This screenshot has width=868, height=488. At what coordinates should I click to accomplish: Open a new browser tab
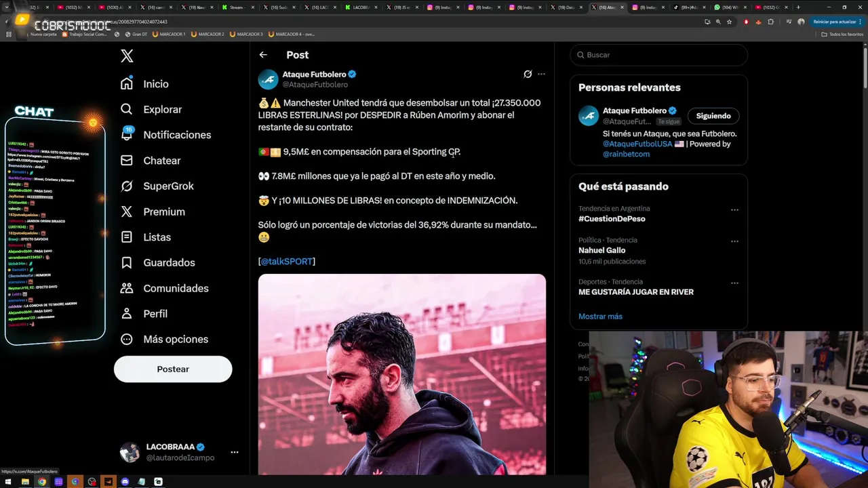798,7
